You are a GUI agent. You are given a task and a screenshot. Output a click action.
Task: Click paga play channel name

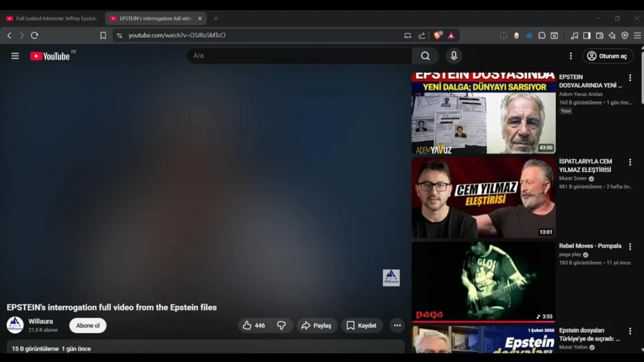click(570, 254)
